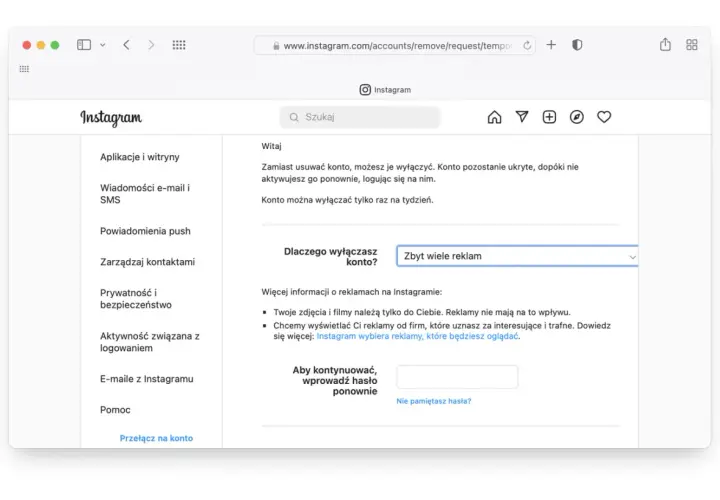720x500 pixels.
Task: Open a new tab with plus icon
Action: click(x=551, y=45)
